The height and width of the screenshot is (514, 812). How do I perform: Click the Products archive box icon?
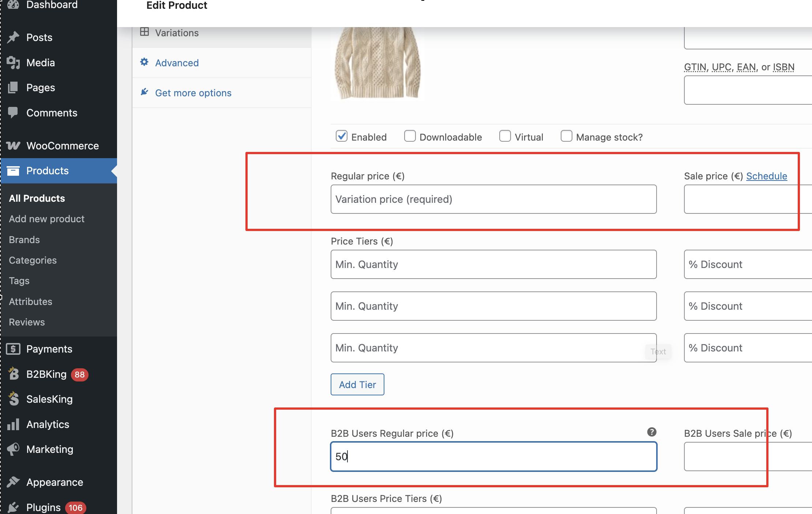pyautogui.click(x=14, y=171)
